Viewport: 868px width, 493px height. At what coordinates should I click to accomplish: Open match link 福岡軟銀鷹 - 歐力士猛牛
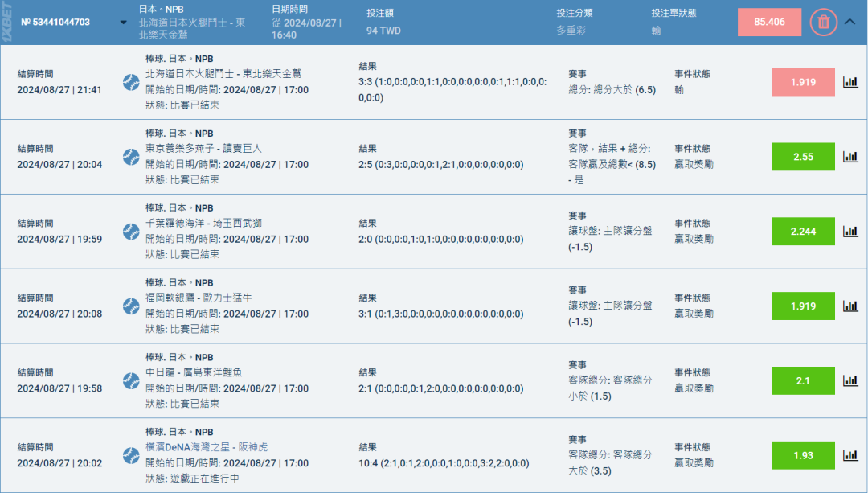tap(199, 298)
